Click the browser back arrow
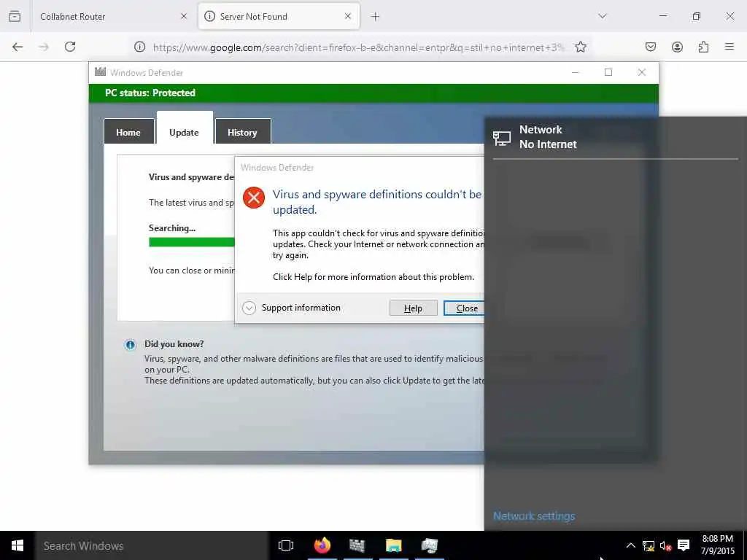 coord(18,47)
